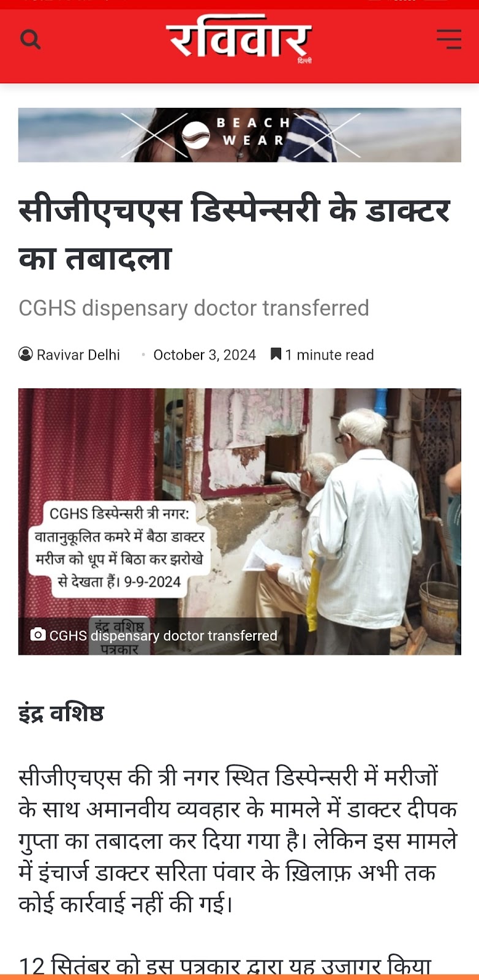
Task: Click subtitle CGHS dispensary doctor transferred below headline
Action: tap(194, 308)
